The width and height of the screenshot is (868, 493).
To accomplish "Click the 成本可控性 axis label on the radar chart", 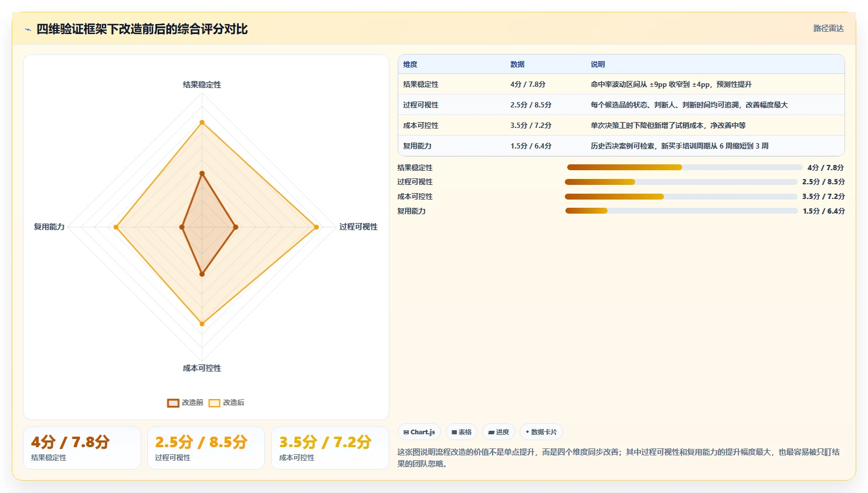I will pyautogui.click(x=202, y=368).
